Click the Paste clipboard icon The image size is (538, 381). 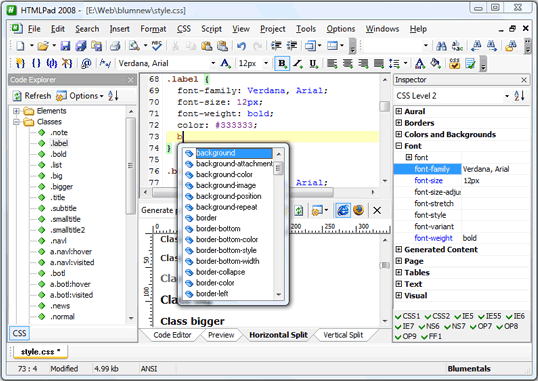click(x=206, y=46)
